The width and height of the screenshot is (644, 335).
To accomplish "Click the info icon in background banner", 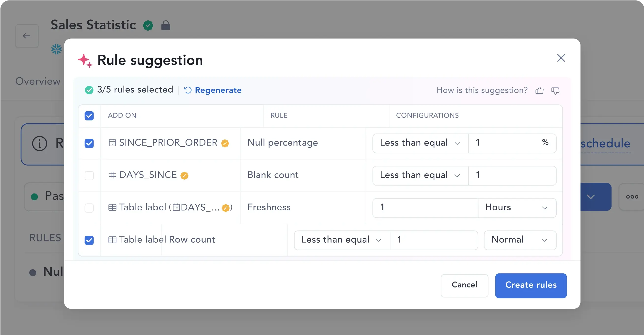I will pos(40,144).
